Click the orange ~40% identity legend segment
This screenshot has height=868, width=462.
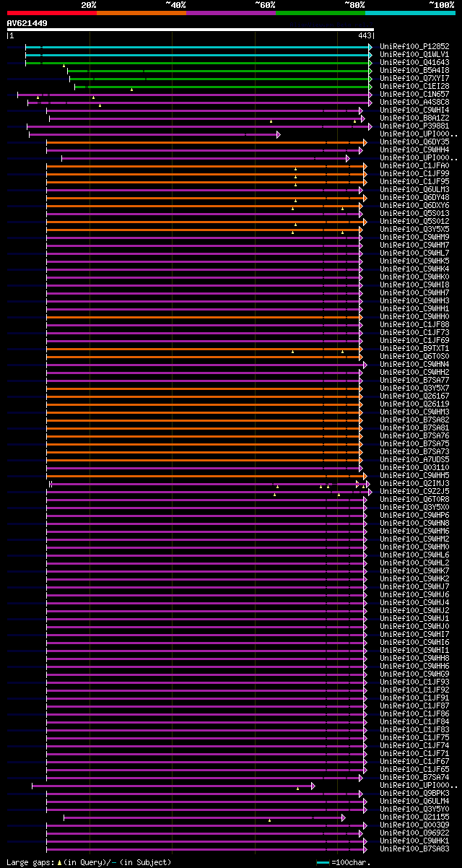pos(141,13)
